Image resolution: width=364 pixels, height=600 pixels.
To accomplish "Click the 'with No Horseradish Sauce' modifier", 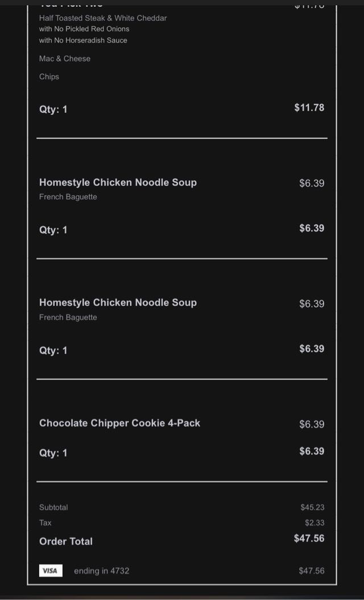I will pyautogui.click(x=83, y=40).
